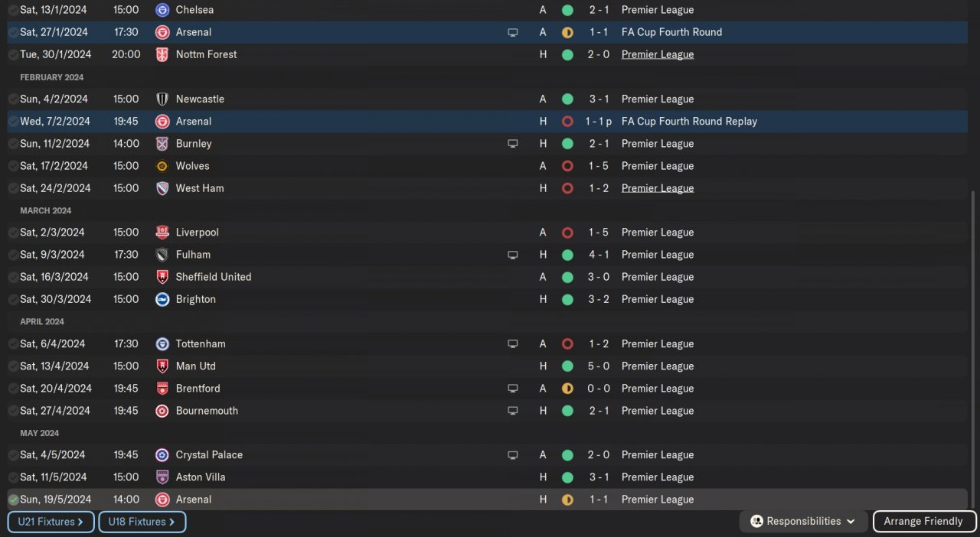Open the Responsibilities dropdown
Image resolution: width=980 pixels, height=537 pixels.
[803, 521]
